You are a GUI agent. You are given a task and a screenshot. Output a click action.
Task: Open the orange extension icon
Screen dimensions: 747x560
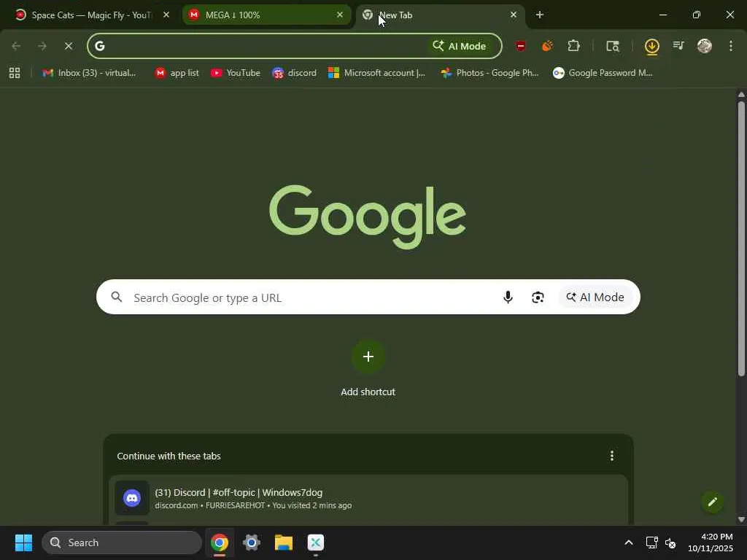click(547, 46)
